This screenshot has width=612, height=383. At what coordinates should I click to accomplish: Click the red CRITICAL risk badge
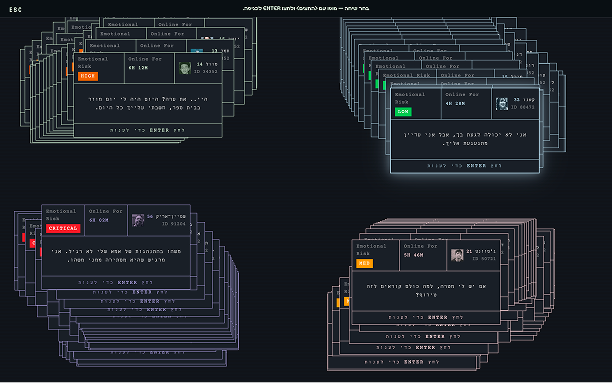[x=63, y=228]
